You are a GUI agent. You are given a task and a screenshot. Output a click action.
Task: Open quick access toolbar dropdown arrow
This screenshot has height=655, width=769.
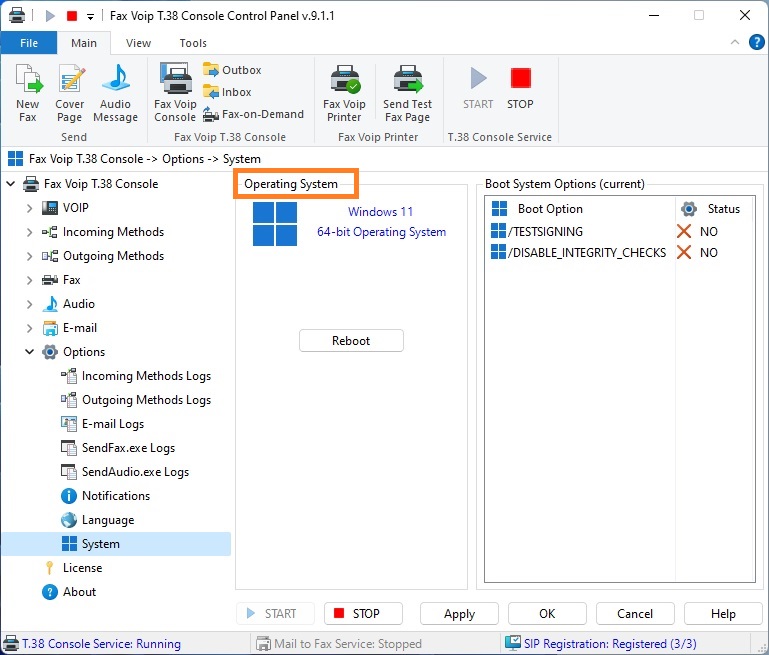[x=90, y=17]
